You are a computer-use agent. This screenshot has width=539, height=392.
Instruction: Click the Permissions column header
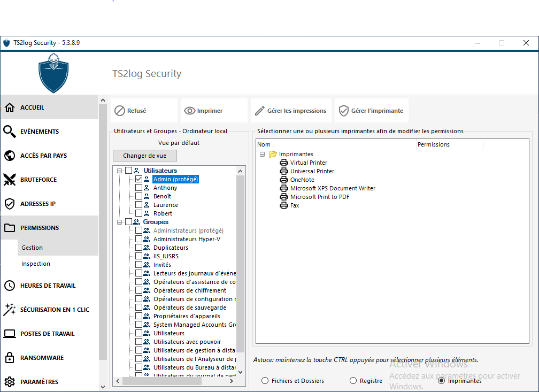(x=450, y=144)
